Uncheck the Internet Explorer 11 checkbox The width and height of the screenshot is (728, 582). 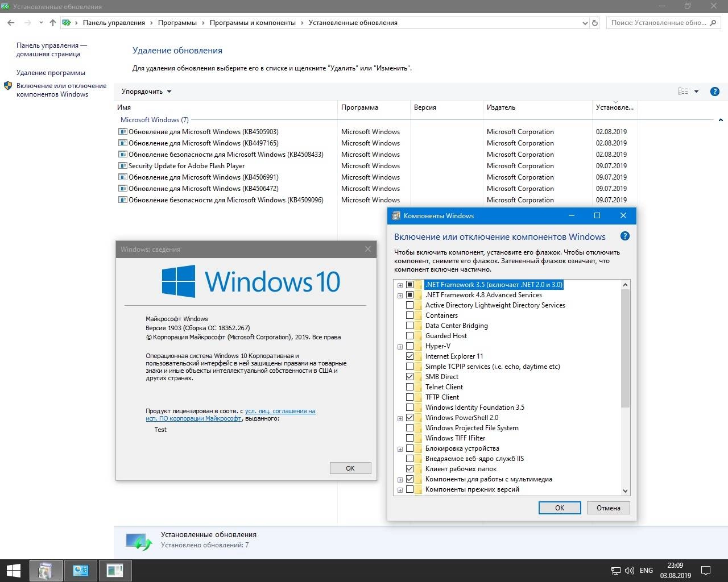pyautogui.click(x=409, y=356)
